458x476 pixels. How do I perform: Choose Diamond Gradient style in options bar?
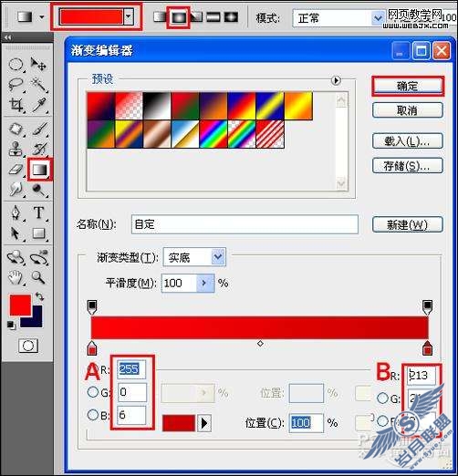[231, 17]
